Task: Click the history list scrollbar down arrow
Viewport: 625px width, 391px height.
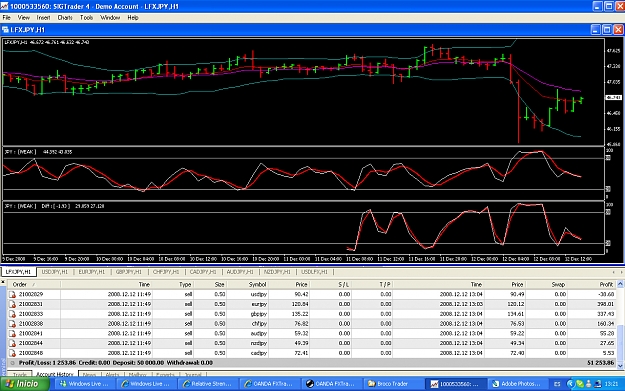Action: click(620, 365)
